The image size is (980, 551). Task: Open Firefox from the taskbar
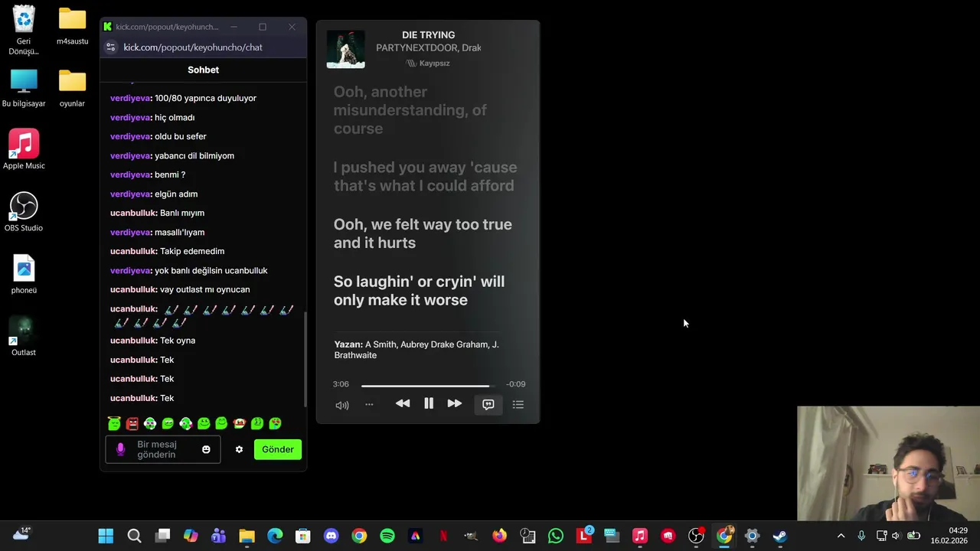click(x=499, y=536)
